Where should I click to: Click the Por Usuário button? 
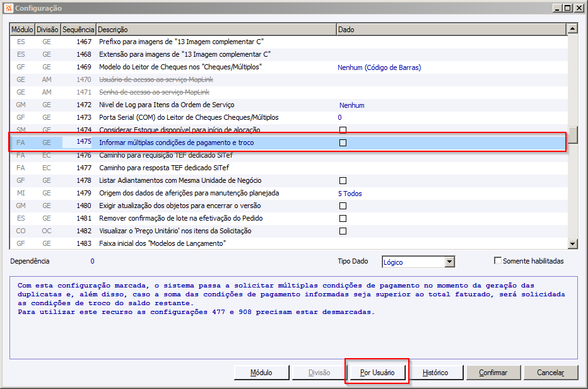(377, 373)
